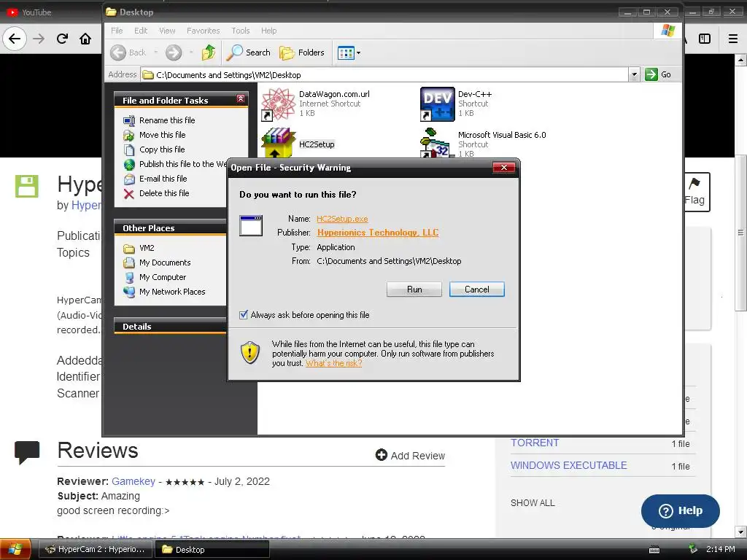Close the Open File Security Warning dialog

click(503, 167)
